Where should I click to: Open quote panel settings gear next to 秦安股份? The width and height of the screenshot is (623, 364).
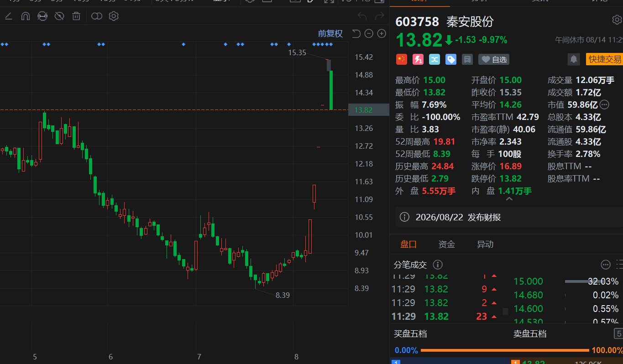(x=616, y=20)
